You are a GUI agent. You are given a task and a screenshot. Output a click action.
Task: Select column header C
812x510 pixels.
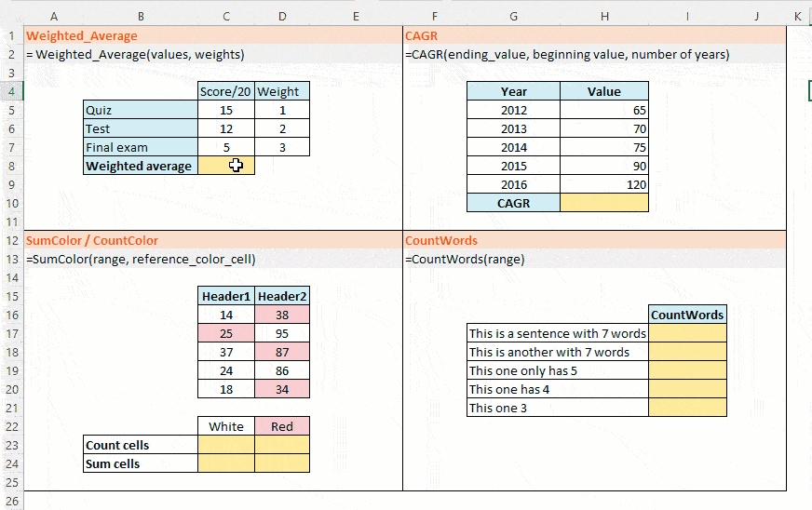(226, 17)
